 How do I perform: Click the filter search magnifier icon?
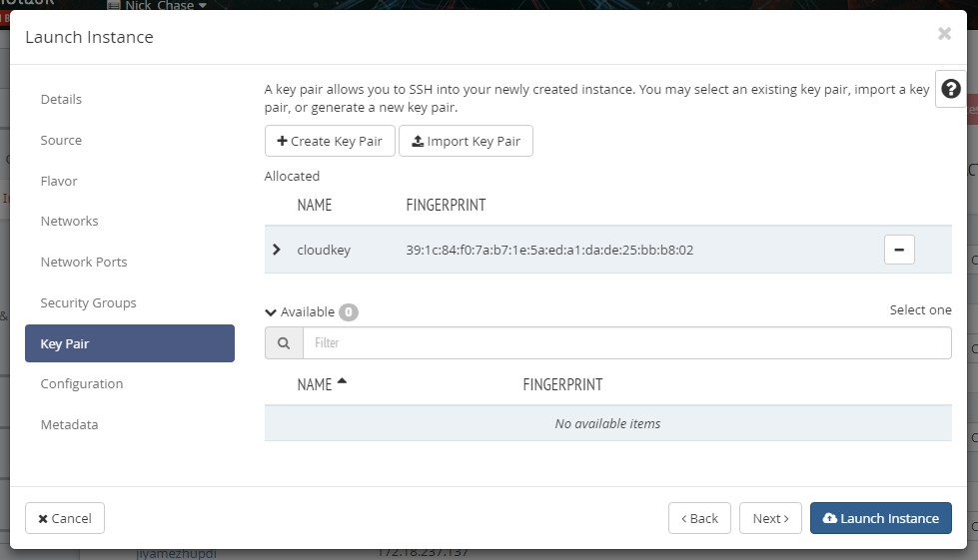tap(284, 343)
